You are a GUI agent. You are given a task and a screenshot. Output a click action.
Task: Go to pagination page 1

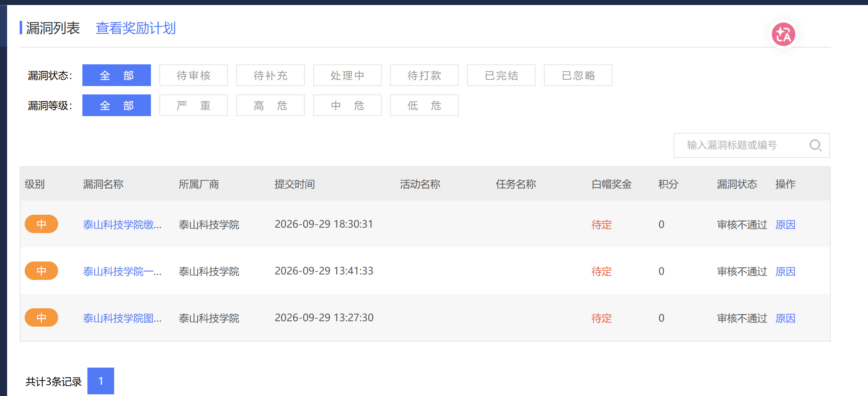point(101,381)
